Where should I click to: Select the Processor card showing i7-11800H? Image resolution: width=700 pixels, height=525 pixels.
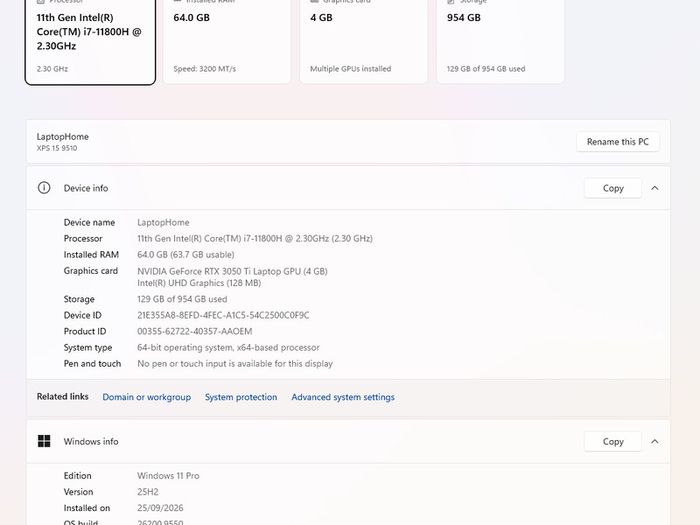coord(90,42)
